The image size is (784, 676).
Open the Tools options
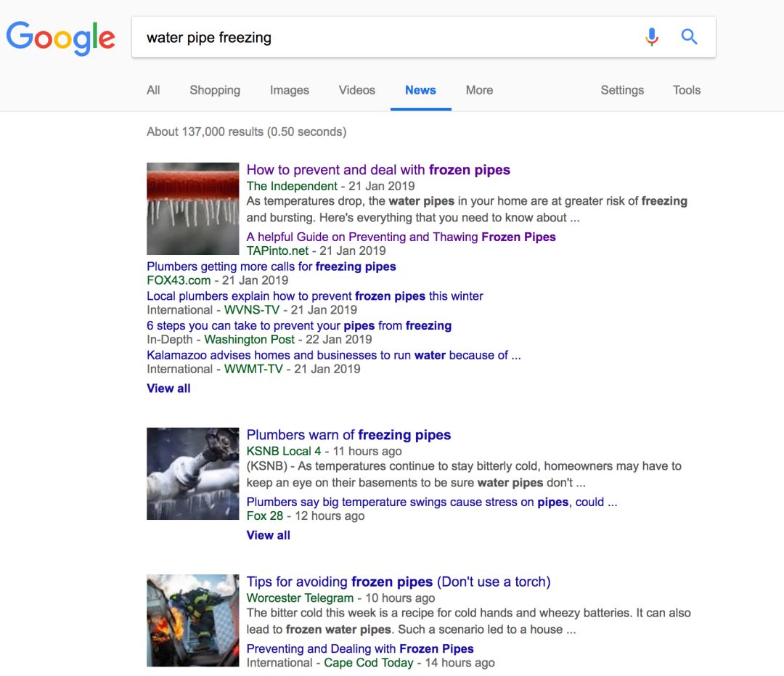coord(687,90)
